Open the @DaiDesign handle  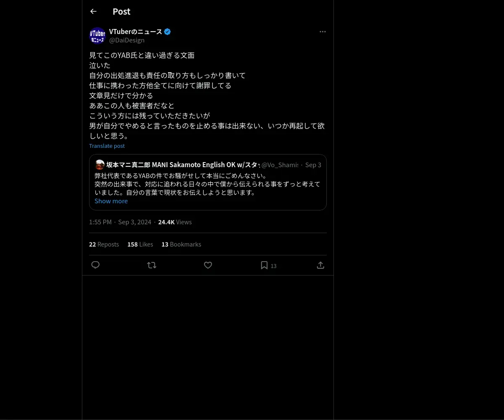tap(127, 40)
